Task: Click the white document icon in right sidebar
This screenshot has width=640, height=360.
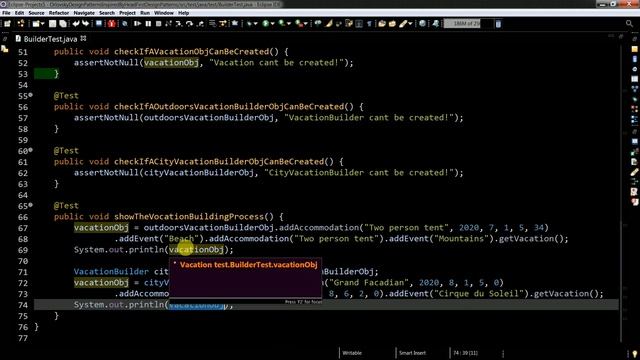Action: [x=634, y=162]
